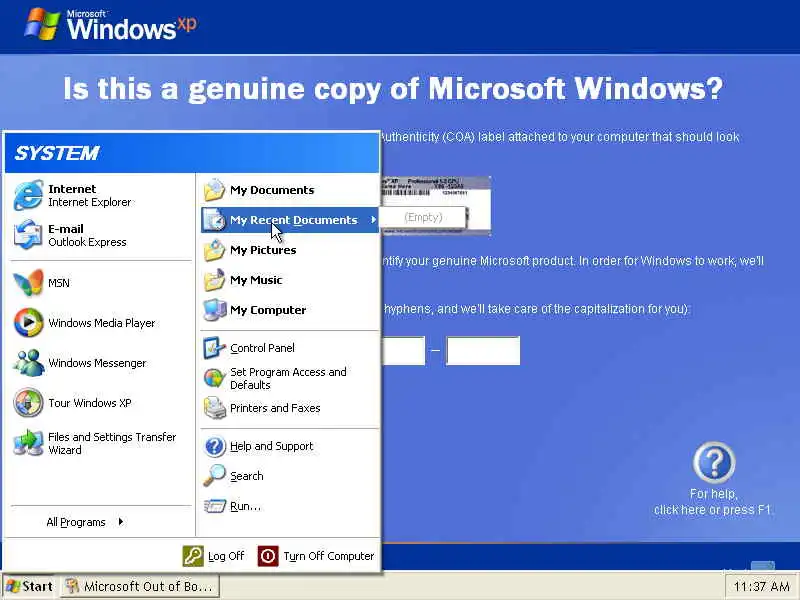
Task: Click the Printers and Faxes label text
Action: (275, 408)
